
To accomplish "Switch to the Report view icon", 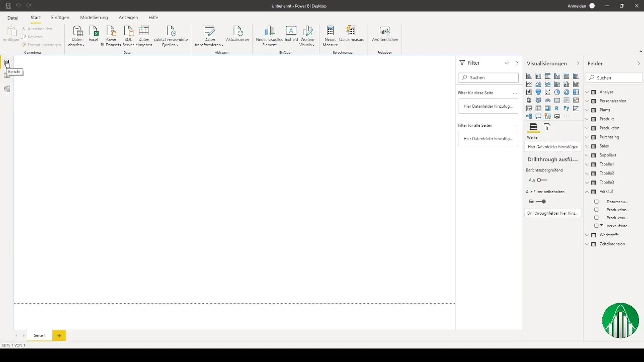I will [x=7, y=63].
